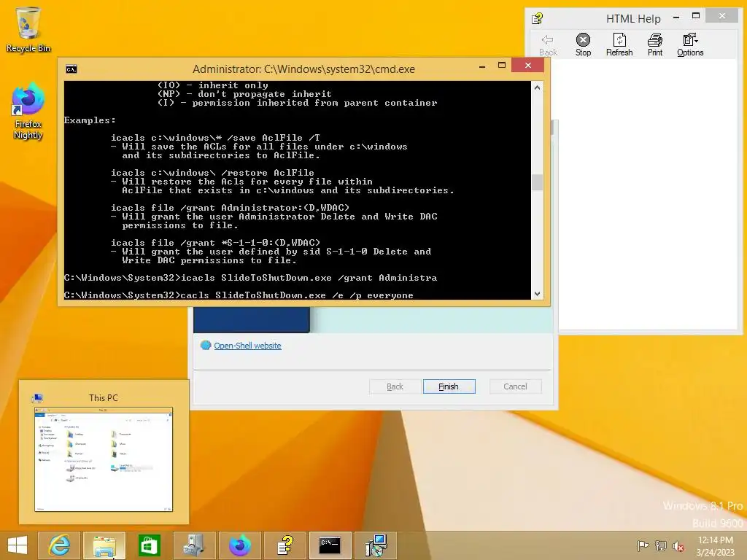Click the Finish button in the installer
The width and height of the screenshot is (747, 560).
[449, 386]
